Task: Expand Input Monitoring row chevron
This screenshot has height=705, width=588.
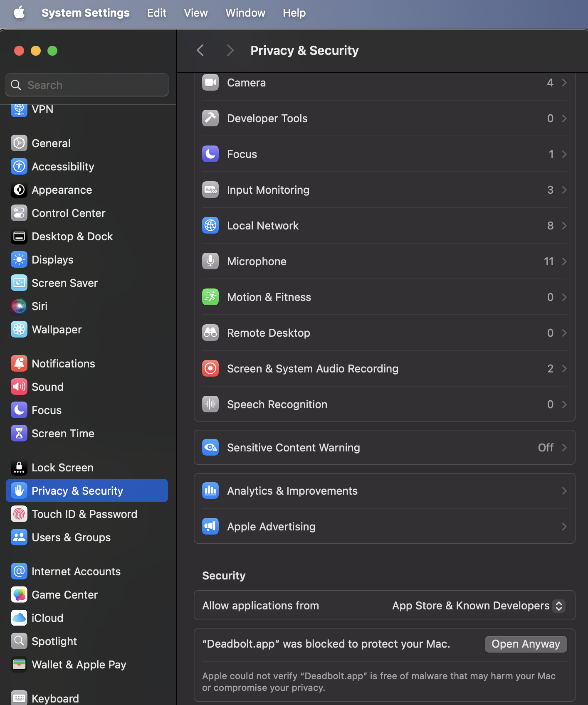Action: [x=564, y=190]
